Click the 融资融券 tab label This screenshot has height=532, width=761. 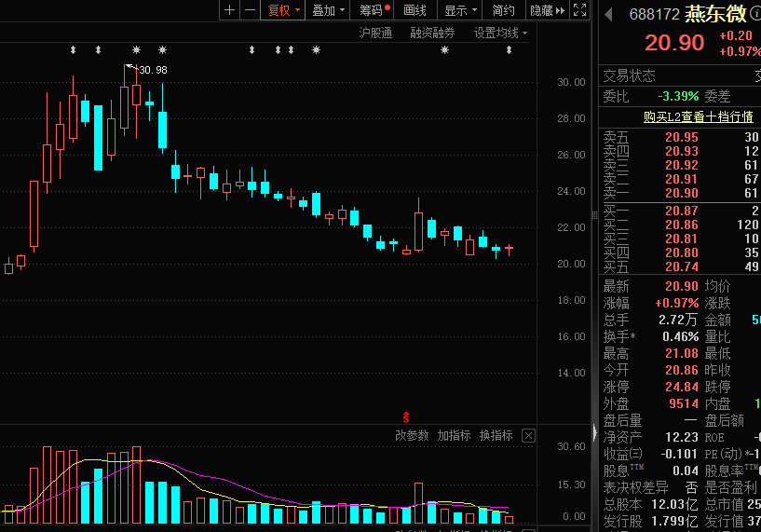pos(432,33)
